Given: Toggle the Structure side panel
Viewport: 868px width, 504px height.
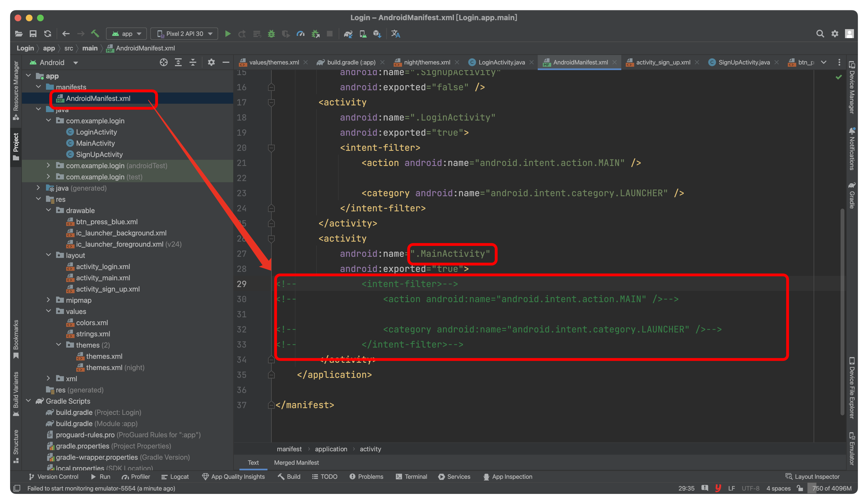Looking at the screenshot, I should coord(16,447).
